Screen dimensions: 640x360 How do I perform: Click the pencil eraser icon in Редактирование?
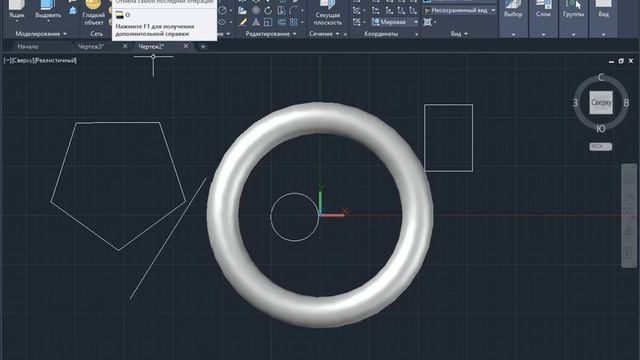243,22
